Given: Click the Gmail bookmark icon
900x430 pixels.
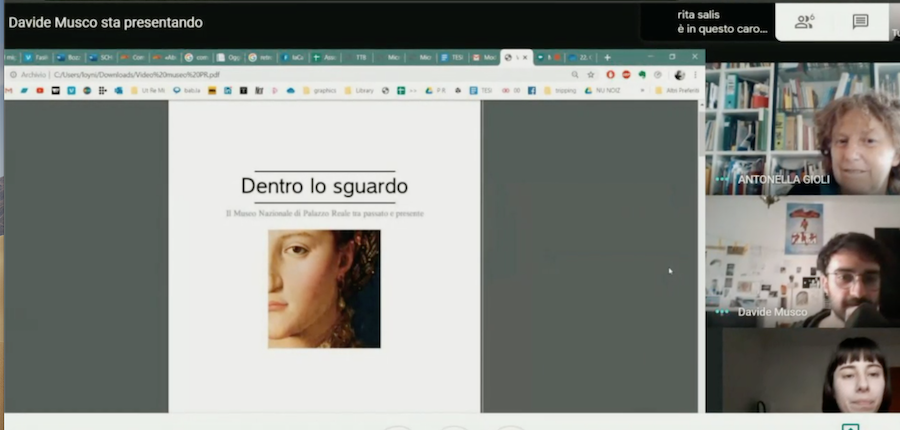Looking at the screenshot, I should coord(9,91).
